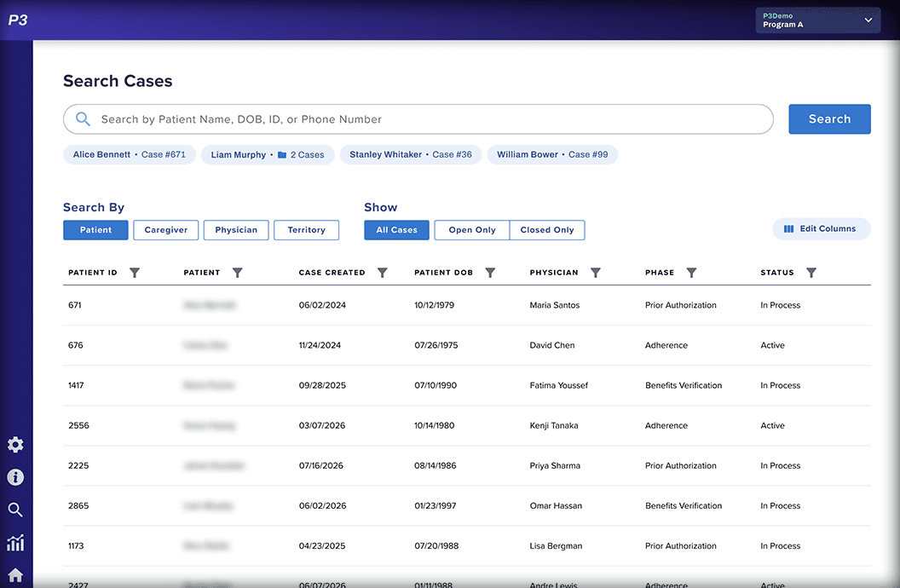Open patient ID 2225 row
The height and width of the screenshot is (588, 900).
pos(467,466)
